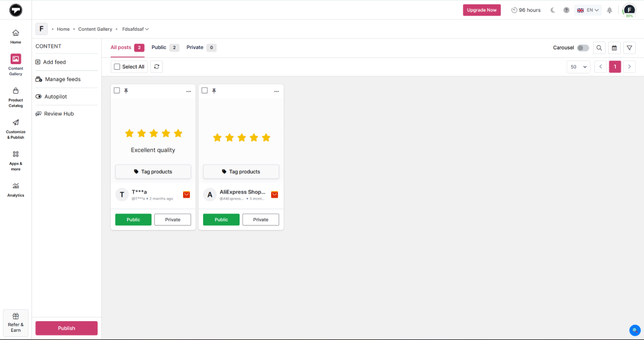This screenshot has width=644, height=340.
Task: Click Home breadcrumb link
Action: tap(64, 29)
